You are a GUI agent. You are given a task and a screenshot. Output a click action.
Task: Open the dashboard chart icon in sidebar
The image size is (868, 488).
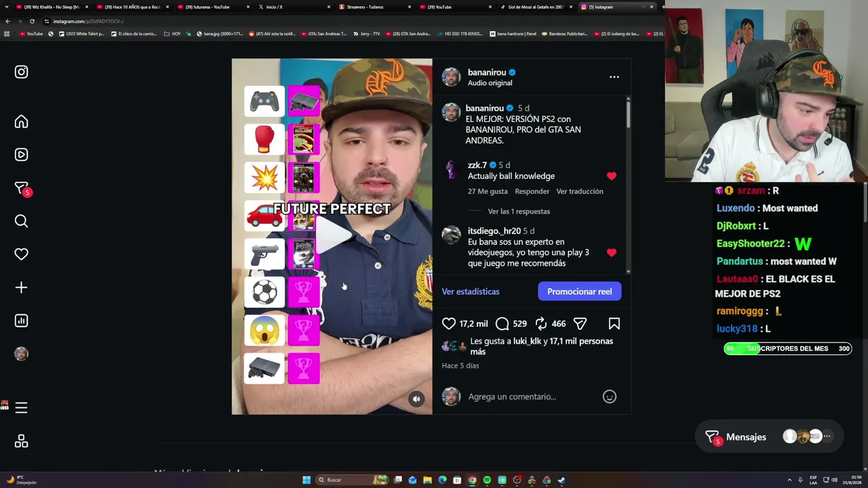pyautogui.click(x=21, y=321)
